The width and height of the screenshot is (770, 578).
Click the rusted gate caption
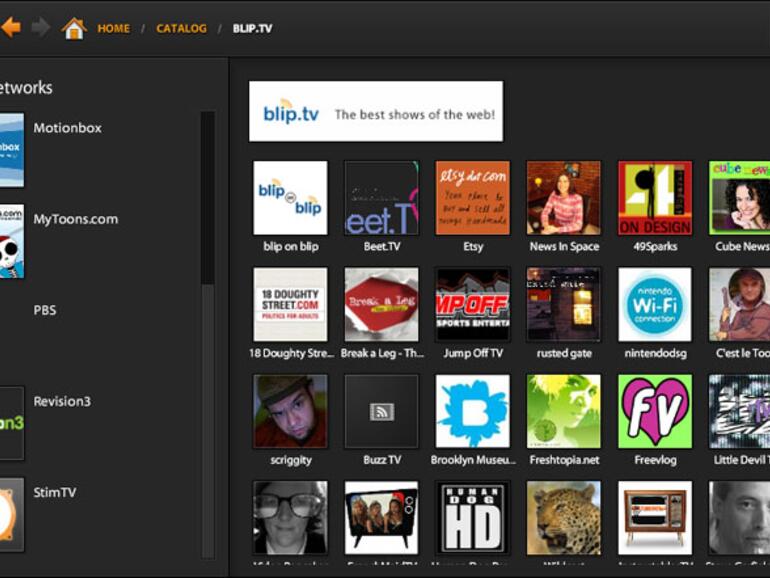click(564, 353)
